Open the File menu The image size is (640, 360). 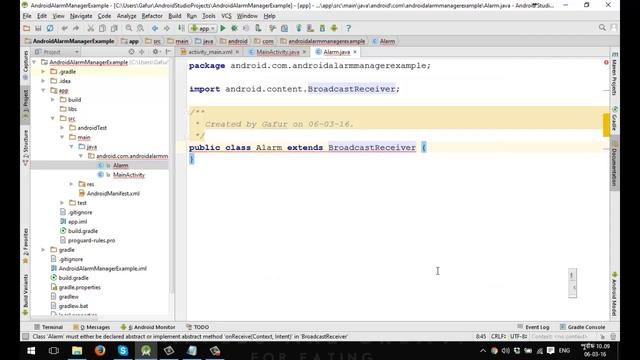[x=27, y=16]
